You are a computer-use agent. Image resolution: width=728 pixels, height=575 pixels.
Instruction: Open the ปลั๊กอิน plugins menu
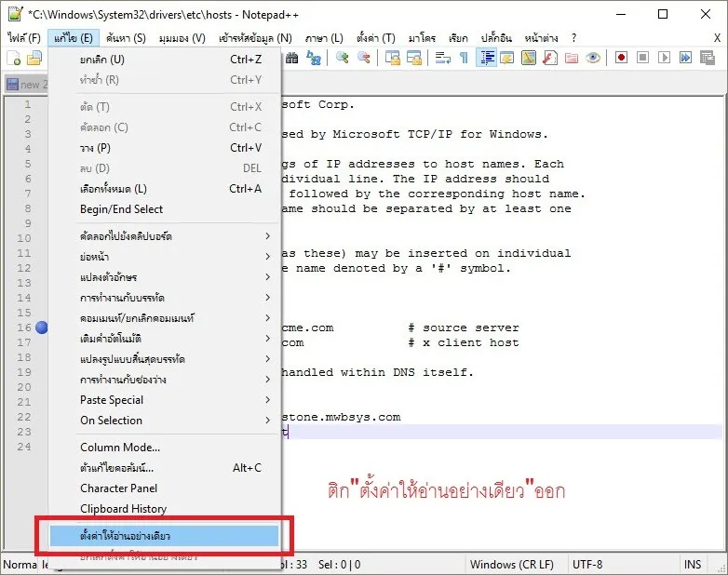click(x=496, y=37)
